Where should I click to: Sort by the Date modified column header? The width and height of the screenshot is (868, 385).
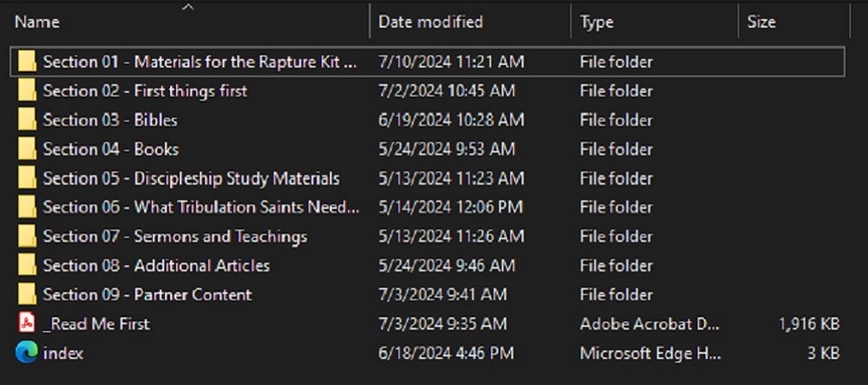(x=430, y=22)
